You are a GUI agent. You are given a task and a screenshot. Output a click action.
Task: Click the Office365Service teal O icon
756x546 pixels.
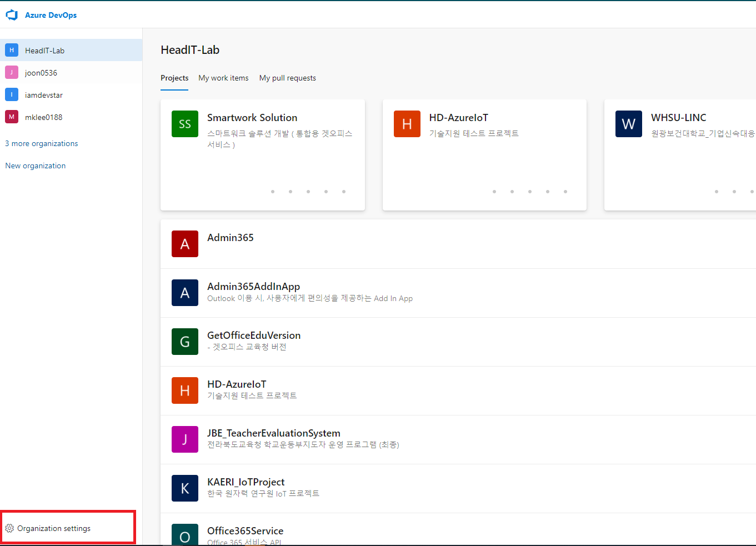[185, 534]
